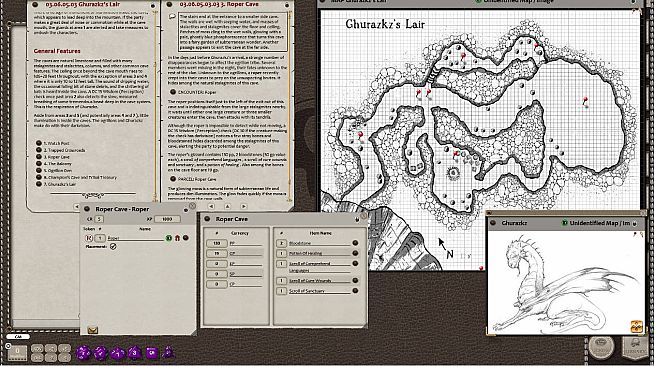This screenshot has height=366, width=654.
Task: Toggle lock on Roper Cave parcel window
Action: coord(357,220)
